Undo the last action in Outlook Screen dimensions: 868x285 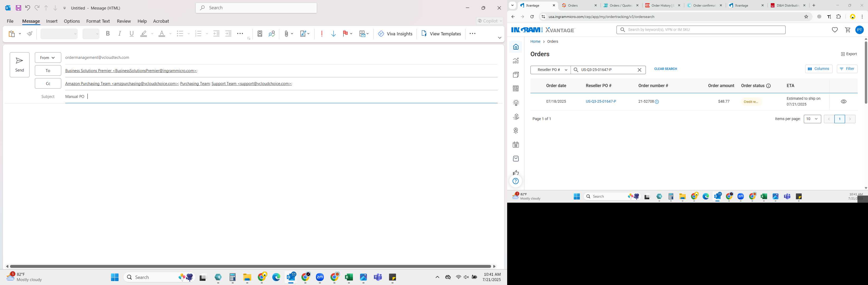click(28, 8)
